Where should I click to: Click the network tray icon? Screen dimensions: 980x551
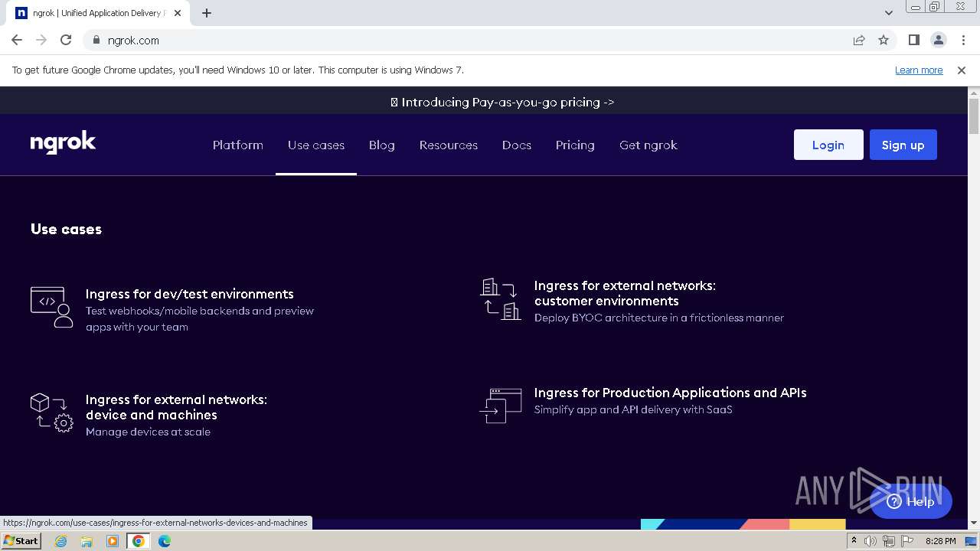pyautogui.click(x=888, y=541)
